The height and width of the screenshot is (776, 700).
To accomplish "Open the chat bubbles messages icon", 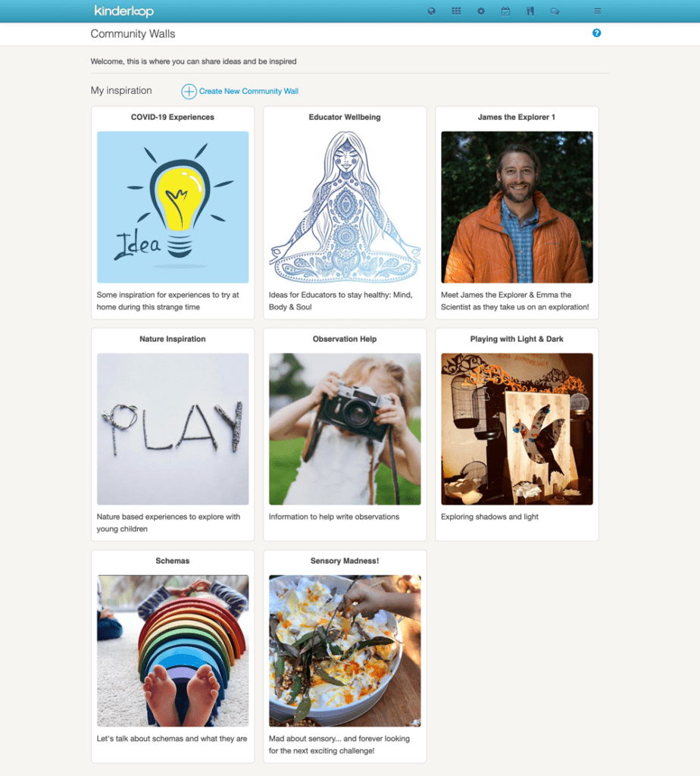I will coord(555,11).
